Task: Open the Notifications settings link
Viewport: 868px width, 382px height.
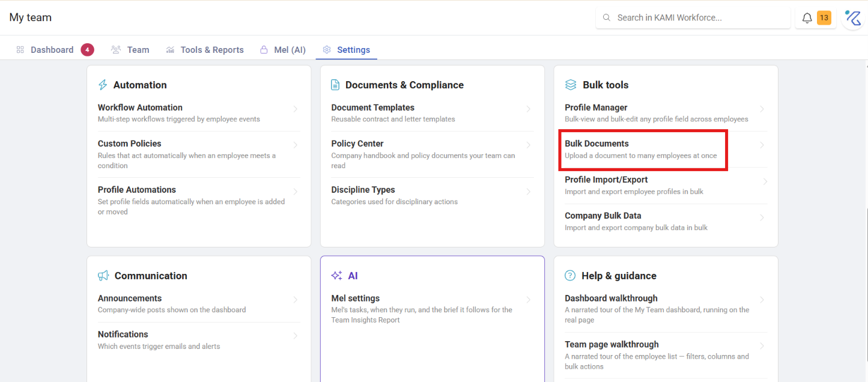Action: (123, 334)
